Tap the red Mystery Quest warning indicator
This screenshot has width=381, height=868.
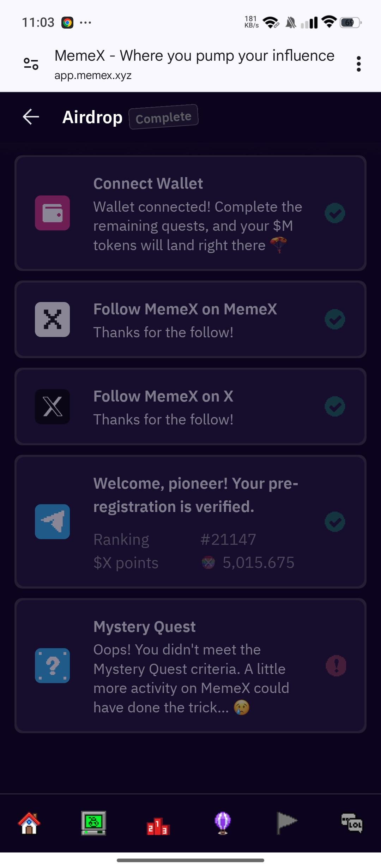pos(336,665)
